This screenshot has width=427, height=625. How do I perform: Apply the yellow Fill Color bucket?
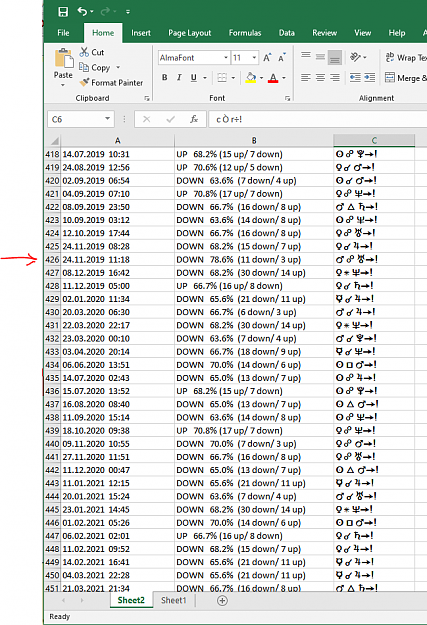click(x=251, y=77)
